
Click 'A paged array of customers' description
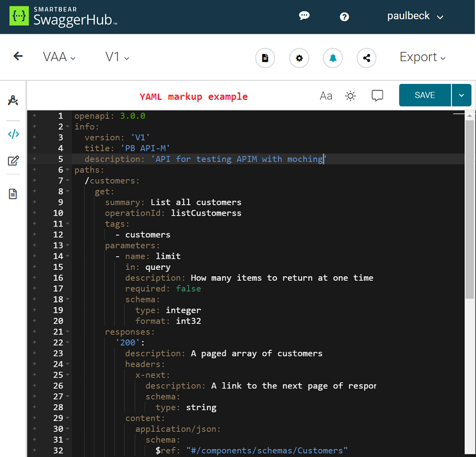(257, 353)
